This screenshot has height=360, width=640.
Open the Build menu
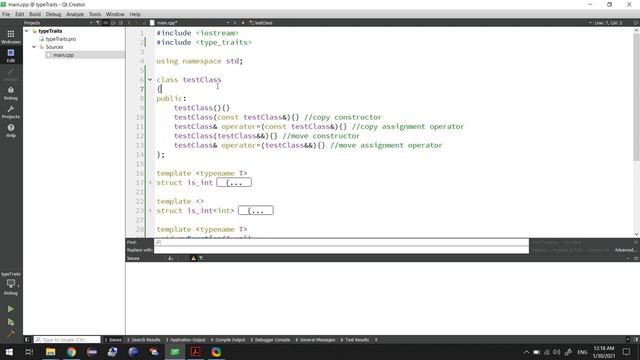click(x=35, y=14)
